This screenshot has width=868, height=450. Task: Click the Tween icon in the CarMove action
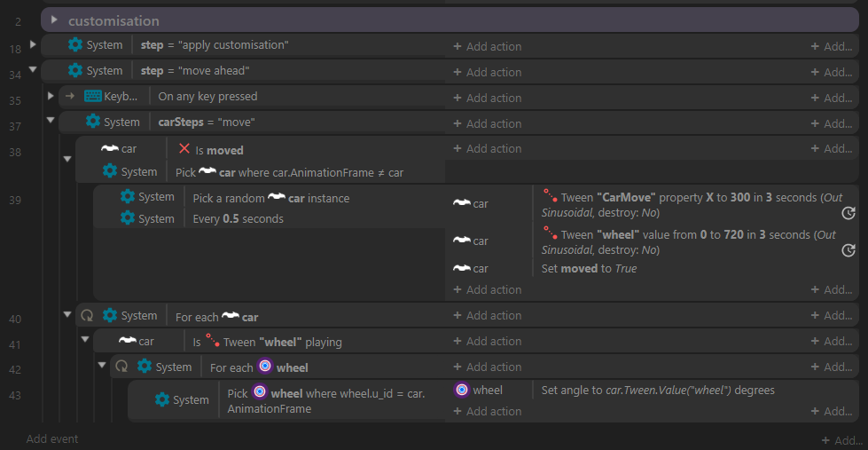(x=551, y=195)
